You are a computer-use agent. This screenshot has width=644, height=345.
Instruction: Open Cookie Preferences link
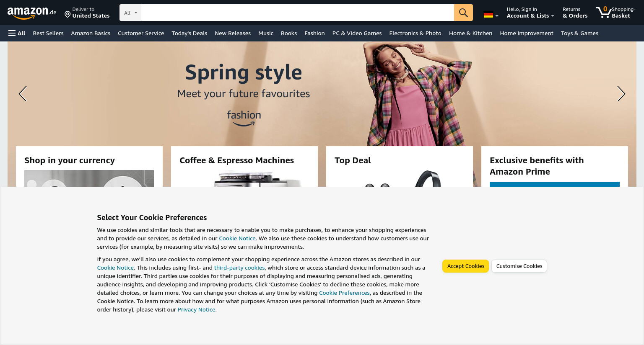click(344, 293)
